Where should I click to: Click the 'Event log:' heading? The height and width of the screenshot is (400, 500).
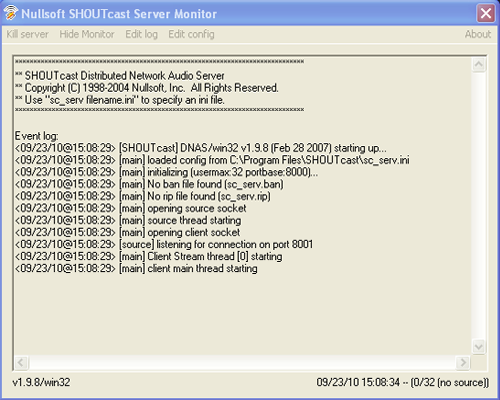coord(36,136)
